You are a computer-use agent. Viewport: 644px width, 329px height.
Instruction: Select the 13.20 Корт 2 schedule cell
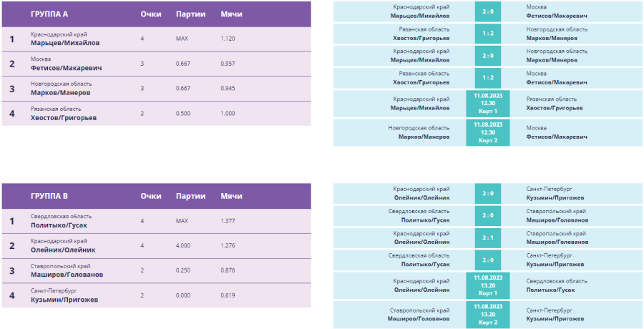(x=487, y=314)
